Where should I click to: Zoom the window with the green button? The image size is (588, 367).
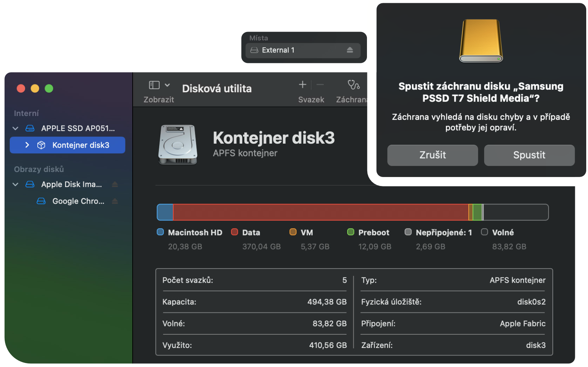[49, 88]
